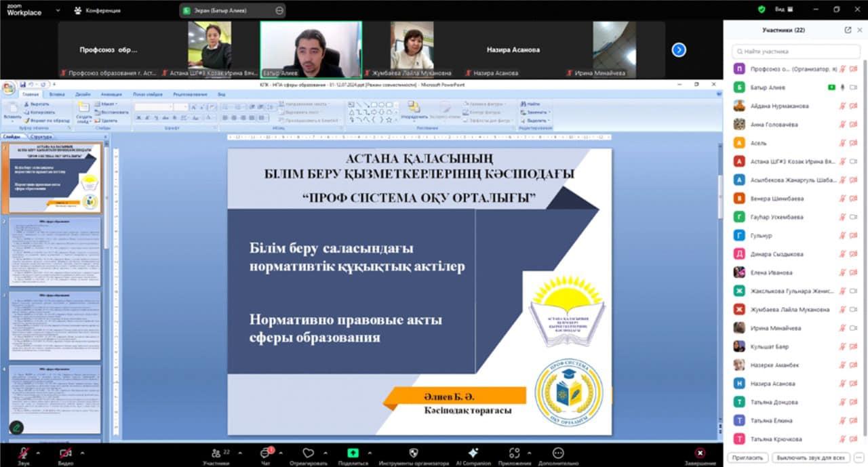868x467 pixels.
Task: Open the Apps (Приложения) icon
Action: [x=514, y=453]
